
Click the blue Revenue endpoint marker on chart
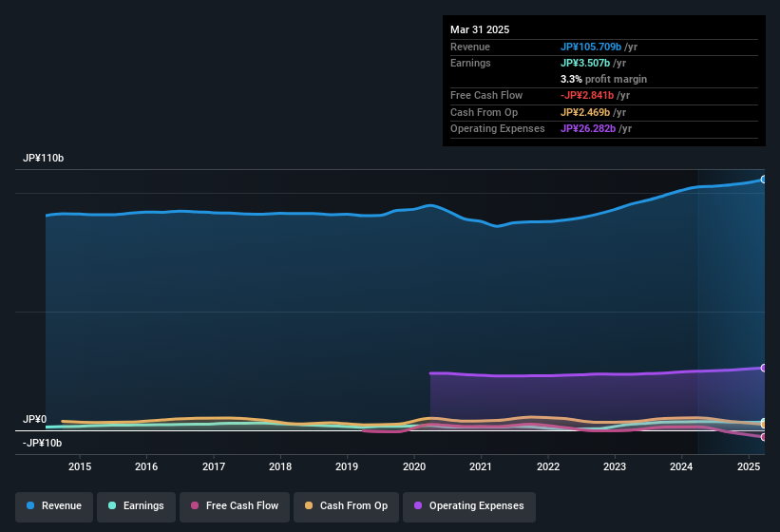pos(764,179)
